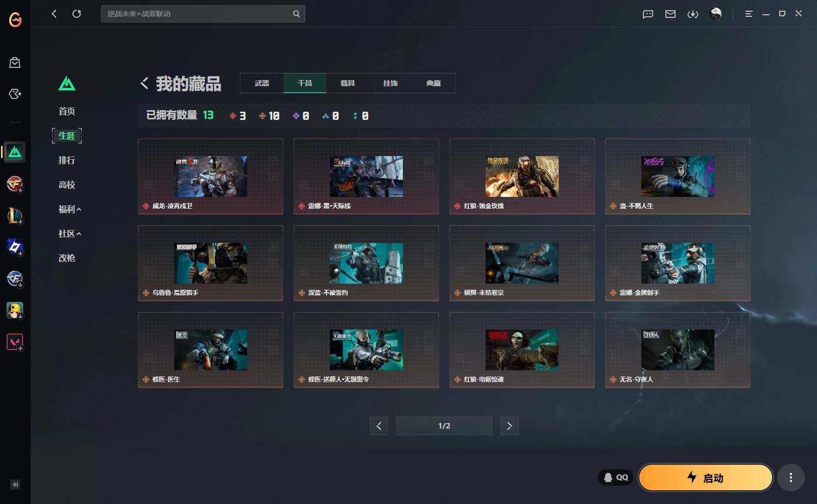Select the blue CF winged game icon
Viewport: 817px width, 504px height.
(15, 279)
